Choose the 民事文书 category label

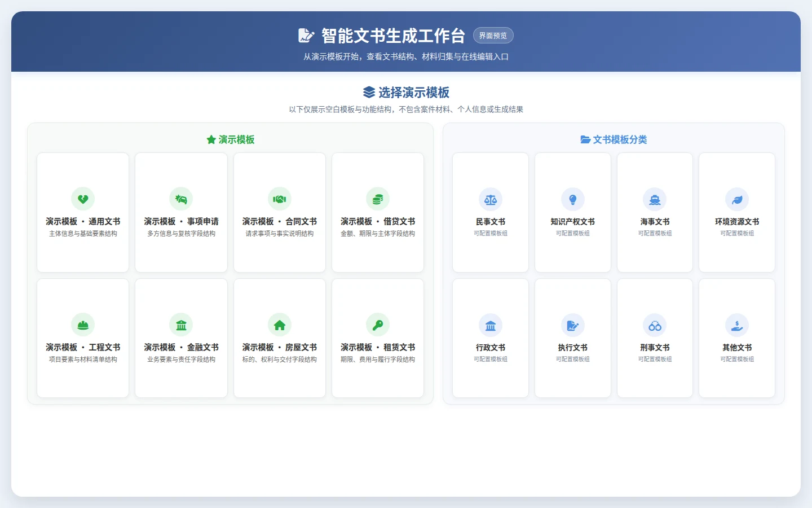click(x=491, y=222)
